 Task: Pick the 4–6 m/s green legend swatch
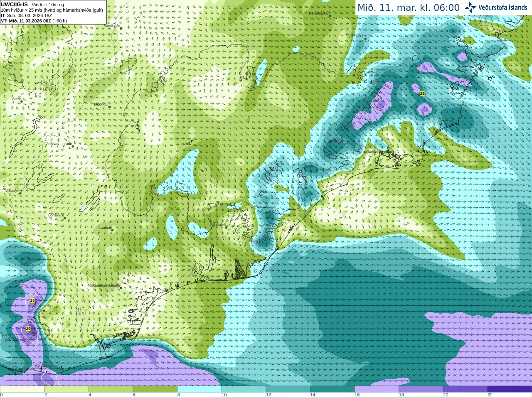click(x=111, y=389)
